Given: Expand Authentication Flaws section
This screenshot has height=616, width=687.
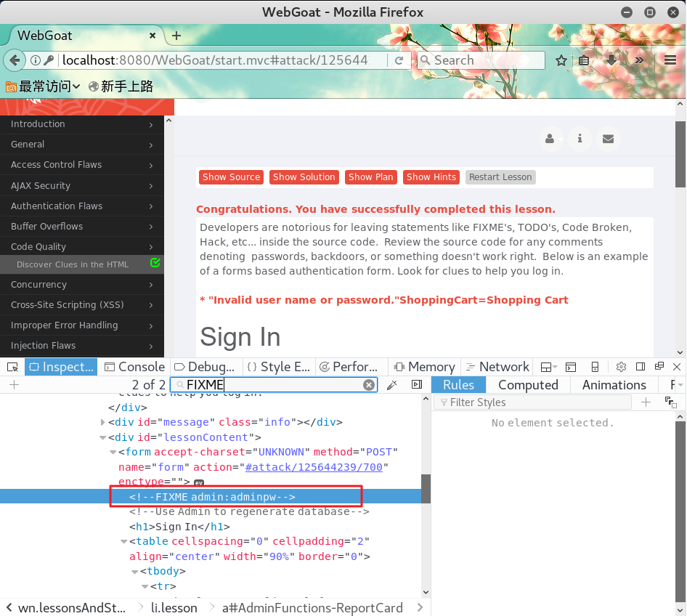Looking at the screenshot, I should [82, 206].
